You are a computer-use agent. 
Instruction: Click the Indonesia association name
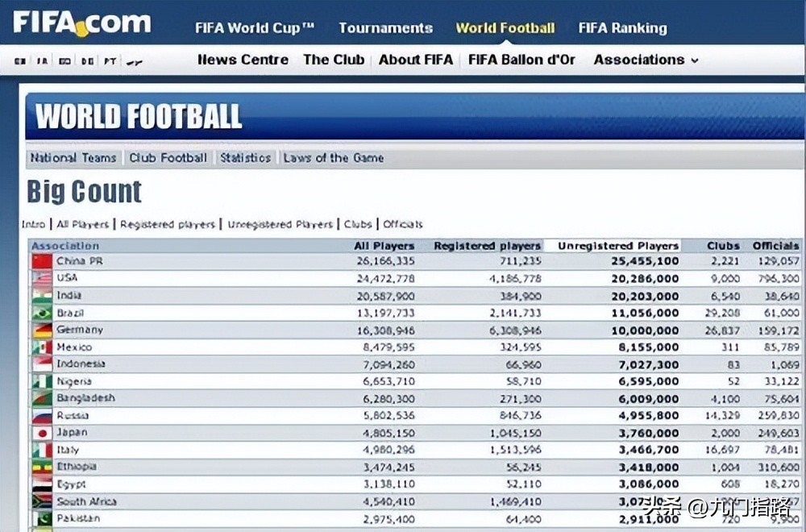(81, 364)
